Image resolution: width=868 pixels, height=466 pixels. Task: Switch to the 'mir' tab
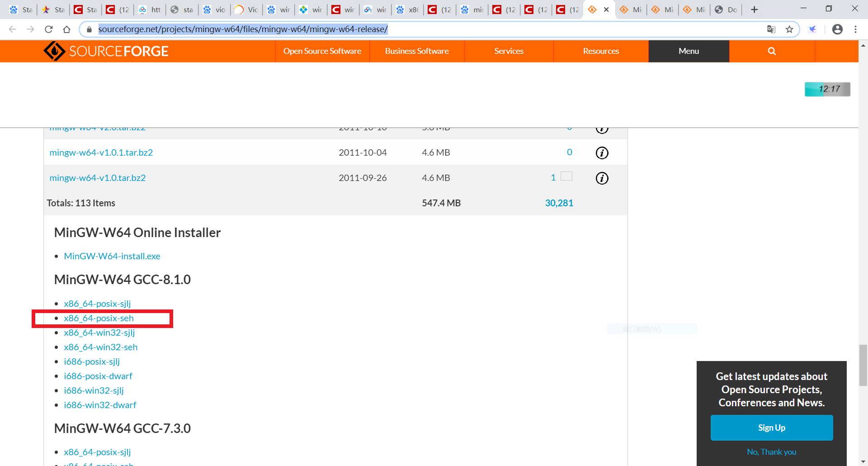472,10
